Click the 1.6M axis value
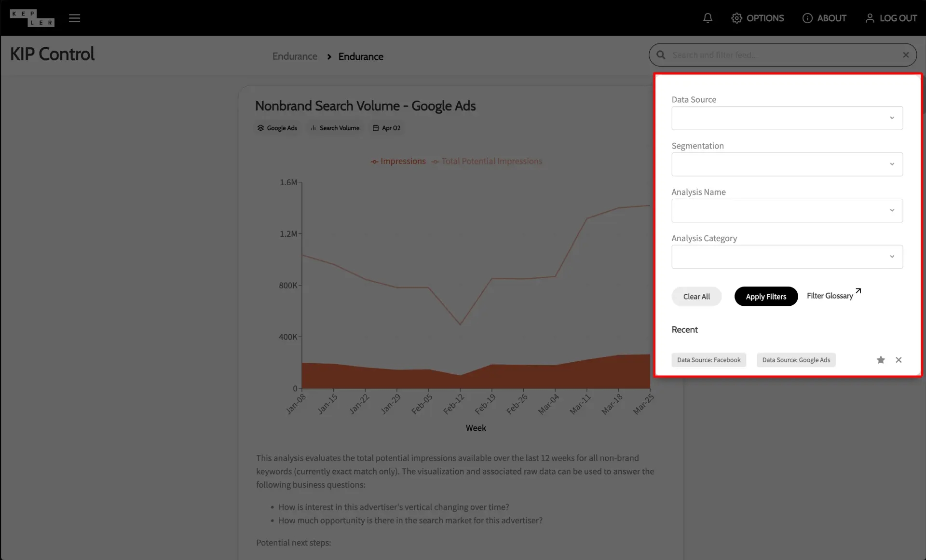The height and width of the screenshot is (560, 926). point(288,182)
